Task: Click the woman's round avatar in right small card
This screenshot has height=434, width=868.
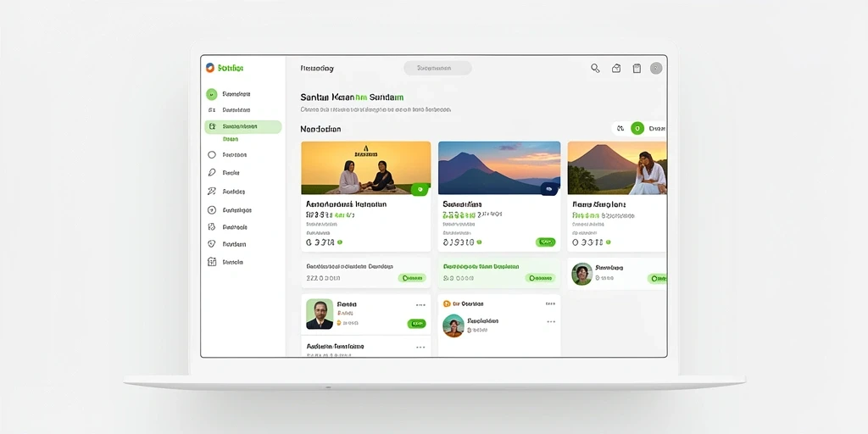Action: (581, 274)
